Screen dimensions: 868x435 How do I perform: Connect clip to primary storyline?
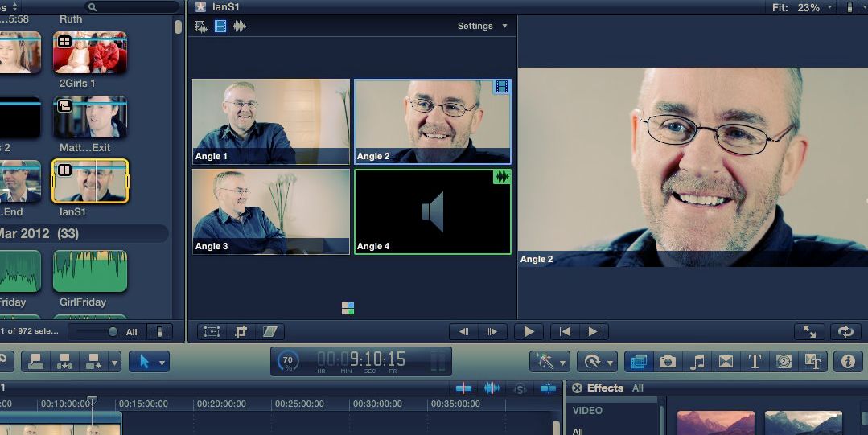[36, 362]
